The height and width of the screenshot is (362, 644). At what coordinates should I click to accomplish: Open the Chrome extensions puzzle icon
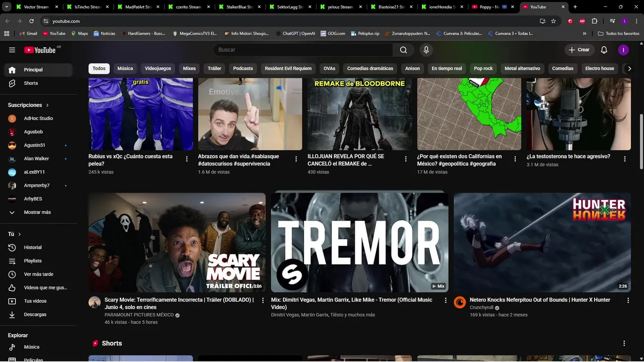pos(595,21)
